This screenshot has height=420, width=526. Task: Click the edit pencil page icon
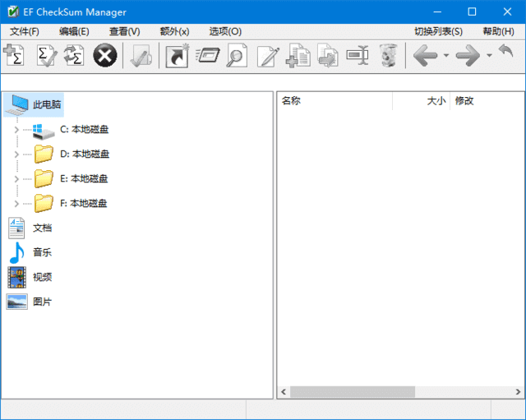click(x=267, y=56)
